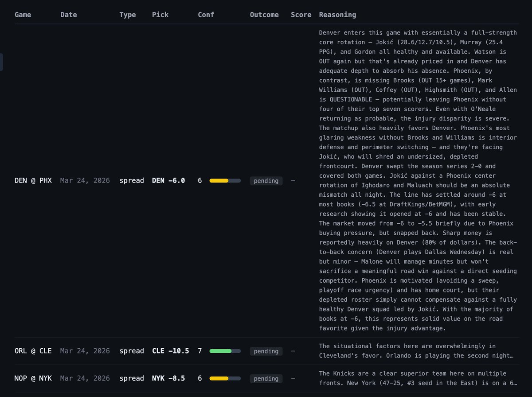
Task: Click the sidebar handle at left edge
Action: 1,62
